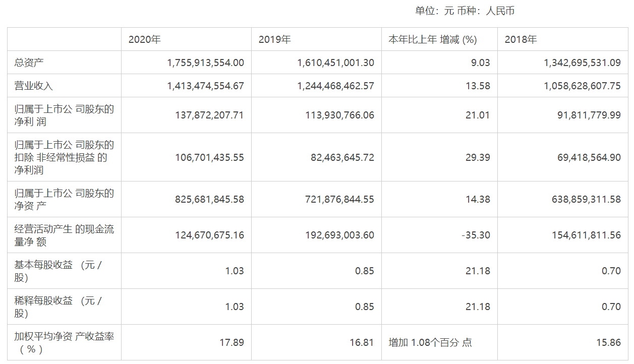The width and height of the screenshot is (634, 364).
Task: Click the 2019 revenue value 1,244,468,462.57
Action: [335, 86]
